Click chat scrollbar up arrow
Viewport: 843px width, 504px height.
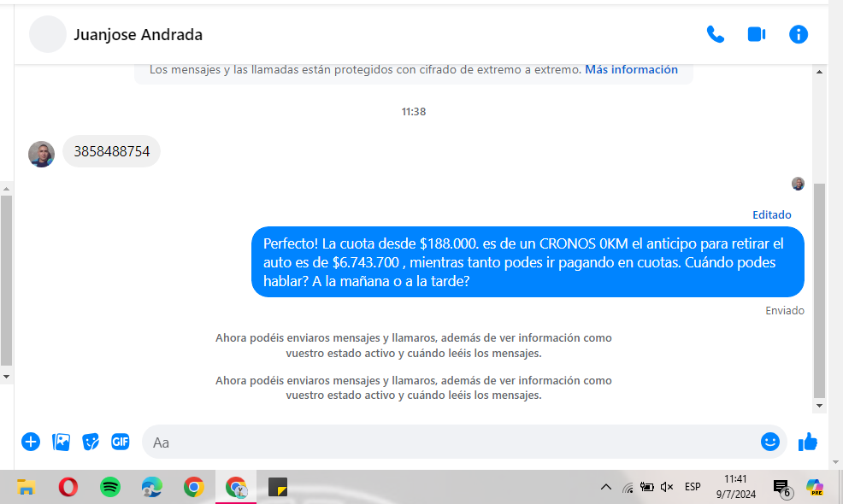click(819, 72)
